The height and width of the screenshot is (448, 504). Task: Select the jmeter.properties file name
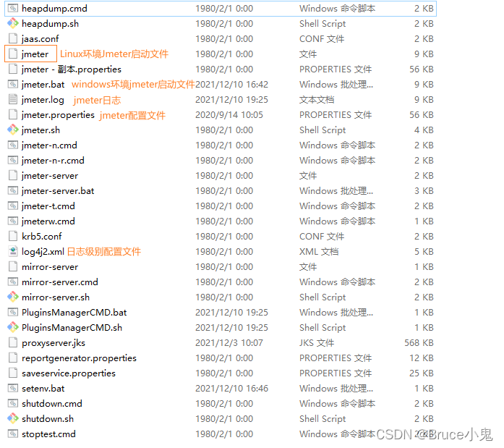(x=58, y=115)
